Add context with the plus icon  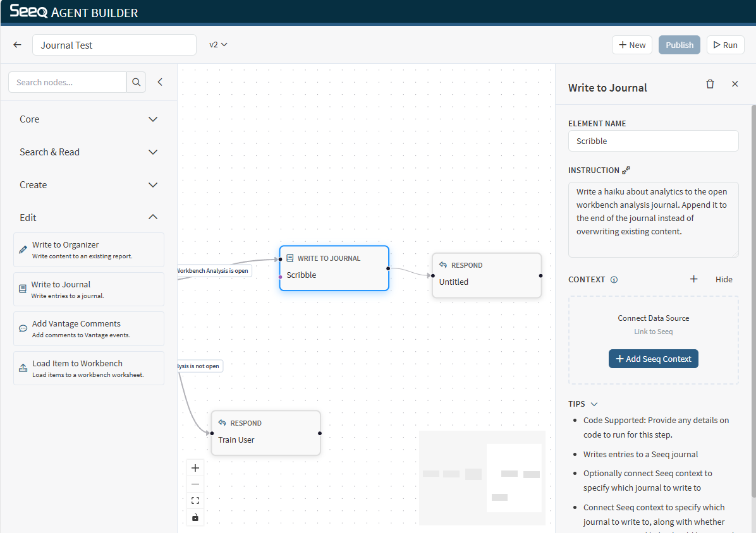pyautogui.click(x=693, y=279)
